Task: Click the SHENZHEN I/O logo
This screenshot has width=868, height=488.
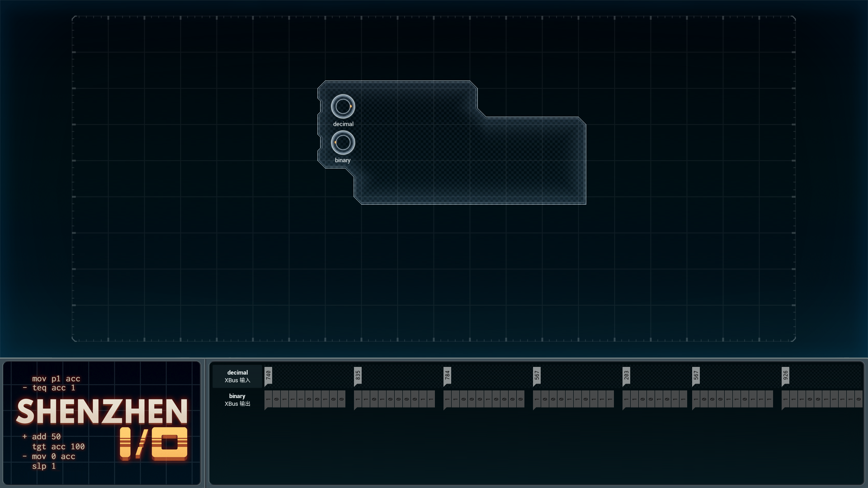Action: click(x=102, y=428)
